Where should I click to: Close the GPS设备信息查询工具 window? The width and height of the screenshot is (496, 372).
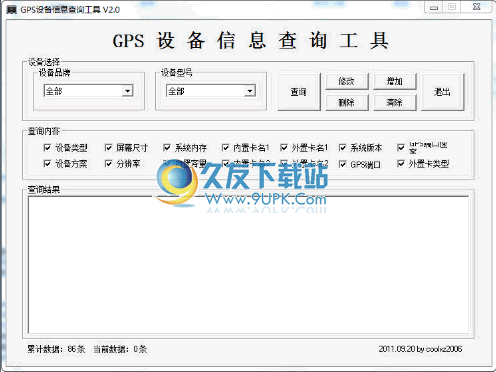[x=477, y=7]
